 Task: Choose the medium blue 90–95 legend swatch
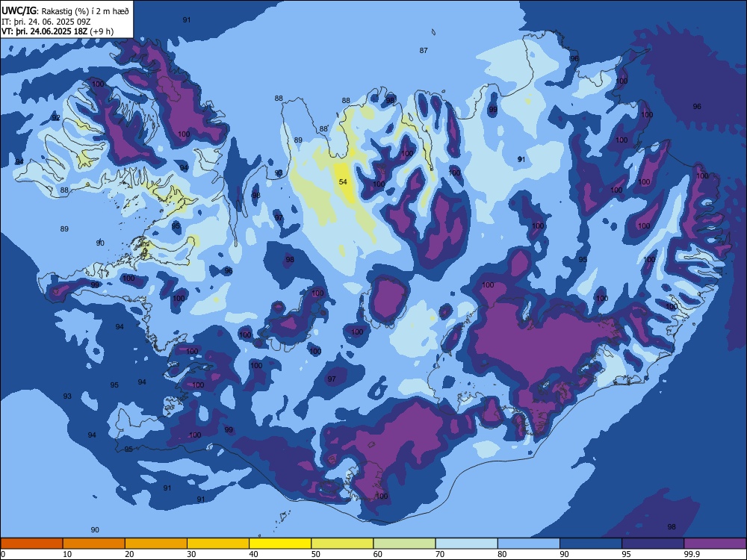click(x=591, y=544)
